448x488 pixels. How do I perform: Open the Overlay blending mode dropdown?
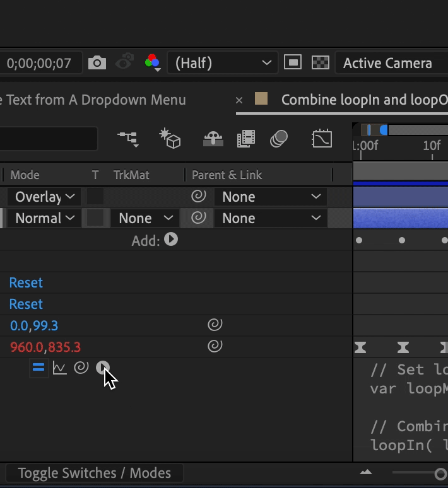point(44,197)
